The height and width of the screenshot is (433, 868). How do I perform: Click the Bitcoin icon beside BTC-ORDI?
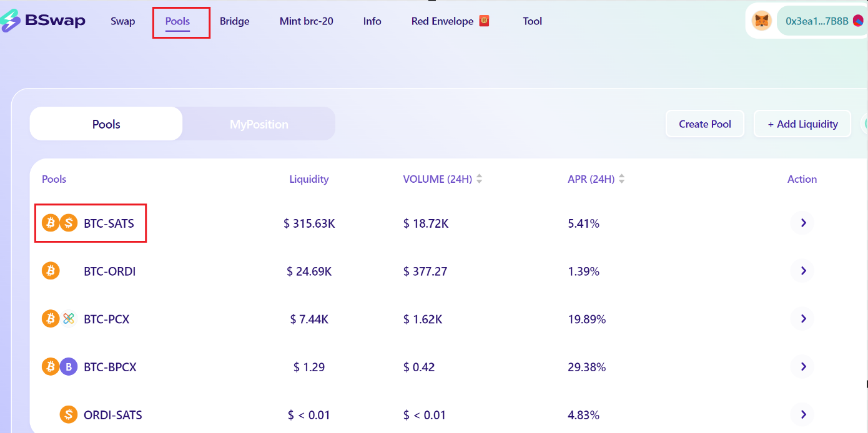[51, 271]
